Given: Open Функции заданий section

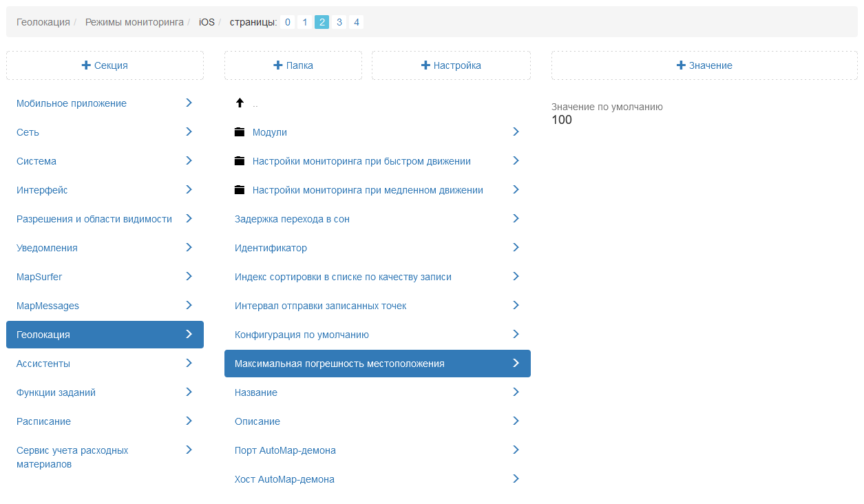Looking at the screenshot, I should click(x=105, y=392).
